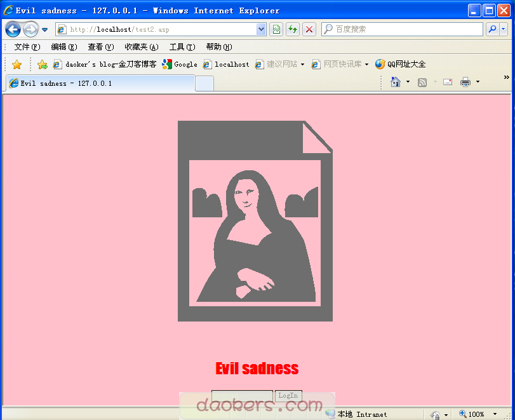The image size is (515, 420).
Task: Click Add to Favorites bar icon
Action: click(x=43, y=64)
